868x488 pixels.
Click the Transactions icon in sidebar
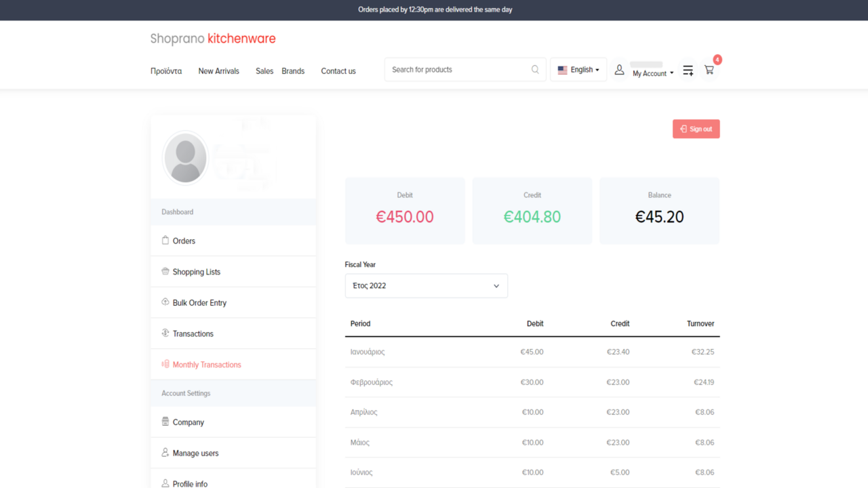click(165, 333)
